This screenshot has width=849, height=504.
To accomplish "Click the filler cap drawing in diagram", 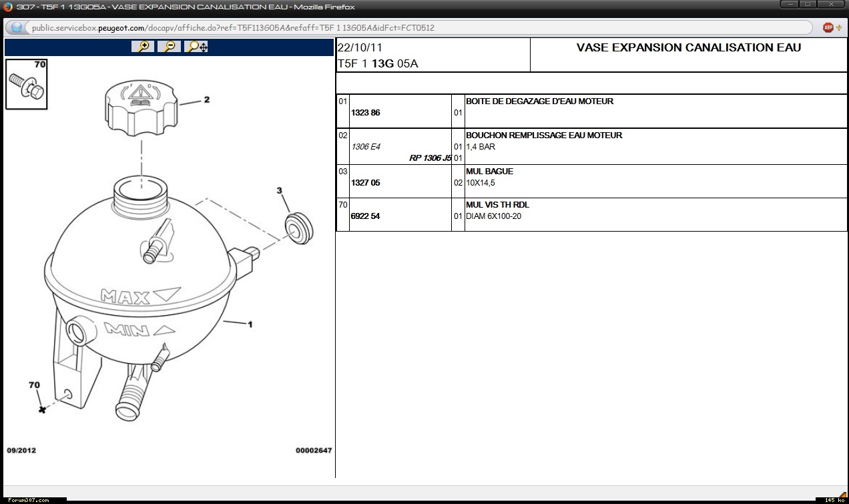I will pyautogui.click(x=142, y=106).
